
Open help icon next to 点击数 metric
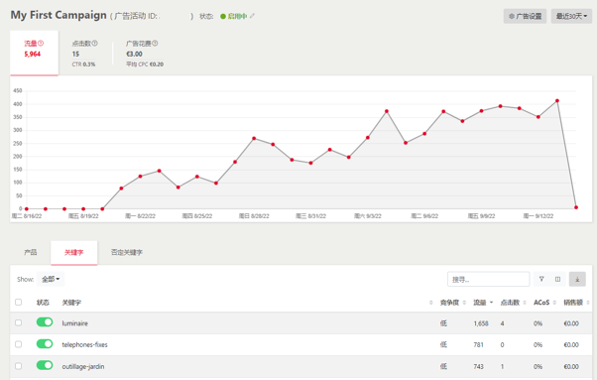pos(95,43)
